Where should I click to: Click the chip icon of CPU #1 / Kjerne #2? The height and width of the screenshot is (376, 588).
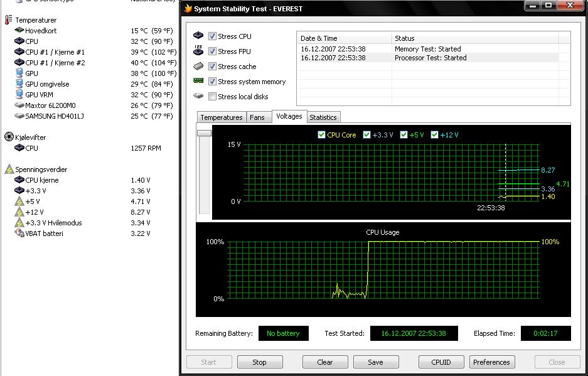point(19,62)
